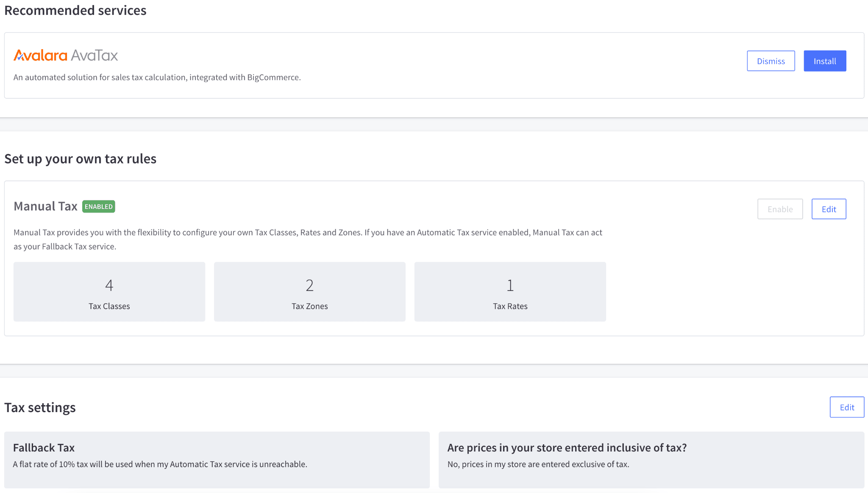Open the 1 Tax Rates tile

tap(510, 292)
